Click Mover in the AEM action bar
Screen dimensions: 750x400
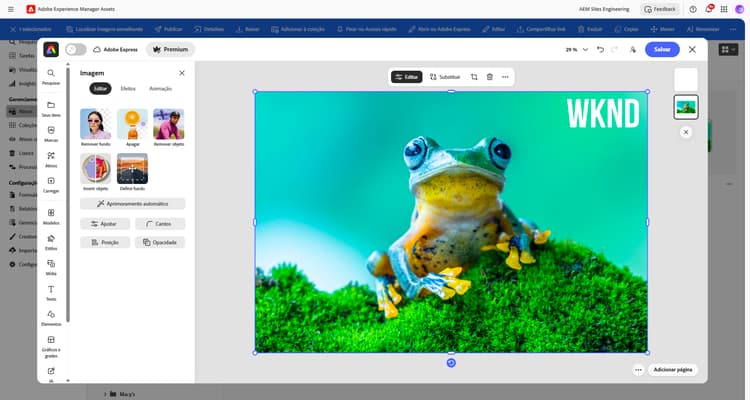(x=662, y=29)
